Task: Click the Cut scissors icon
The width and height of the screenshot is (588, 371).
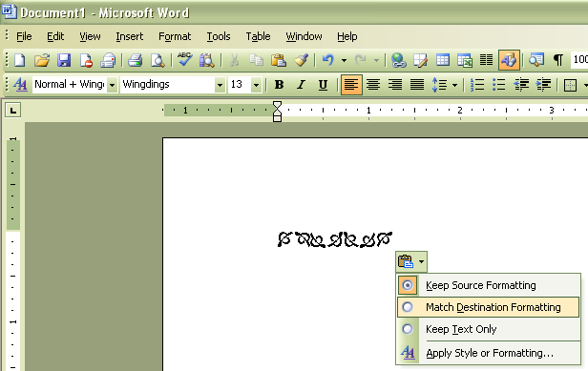Action: 235,60
